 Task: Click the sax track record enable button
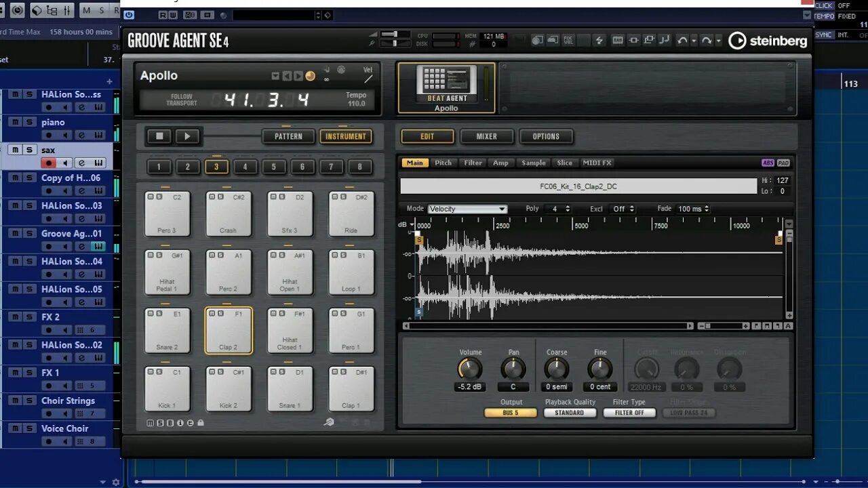click(x=48, y=163)
